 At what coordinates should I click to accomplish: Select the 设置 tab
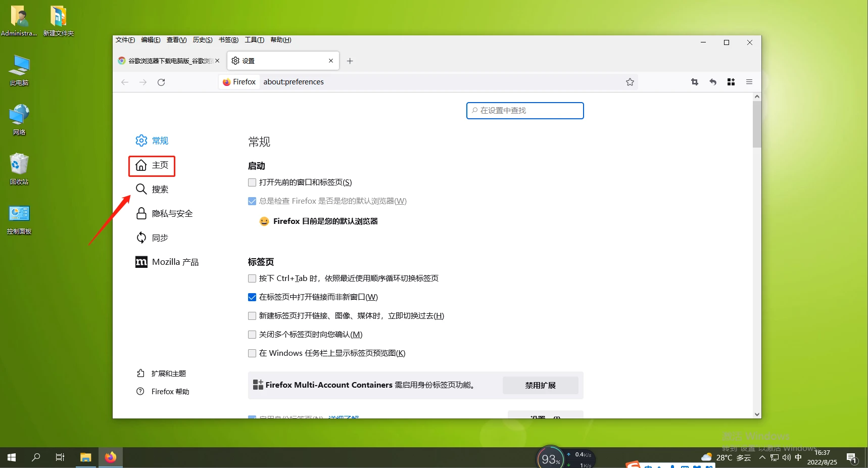point(283,61)
